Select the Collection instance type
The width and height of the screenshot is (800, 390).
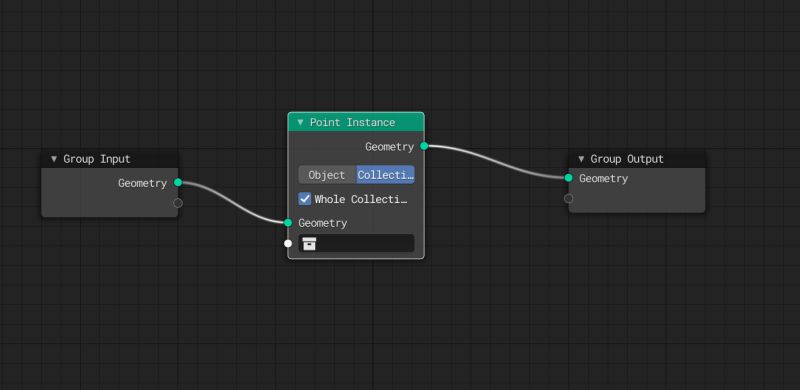[385, 175]
